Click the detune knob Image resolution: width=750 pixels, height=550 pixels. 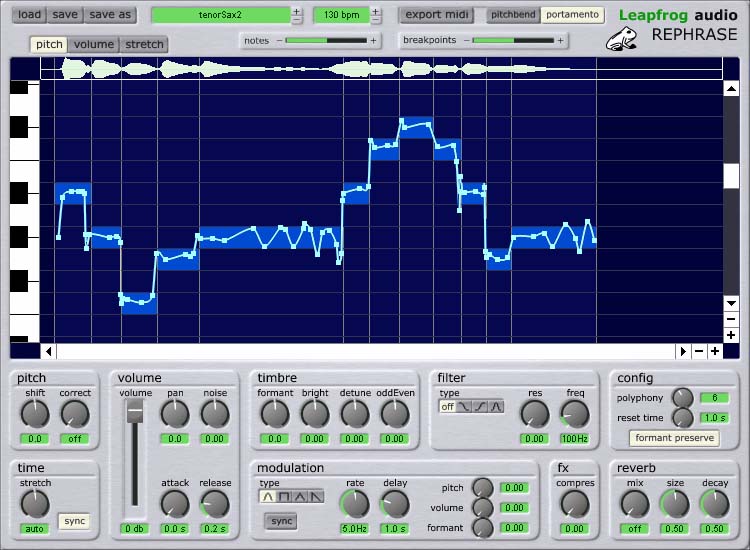click(355, 414)
